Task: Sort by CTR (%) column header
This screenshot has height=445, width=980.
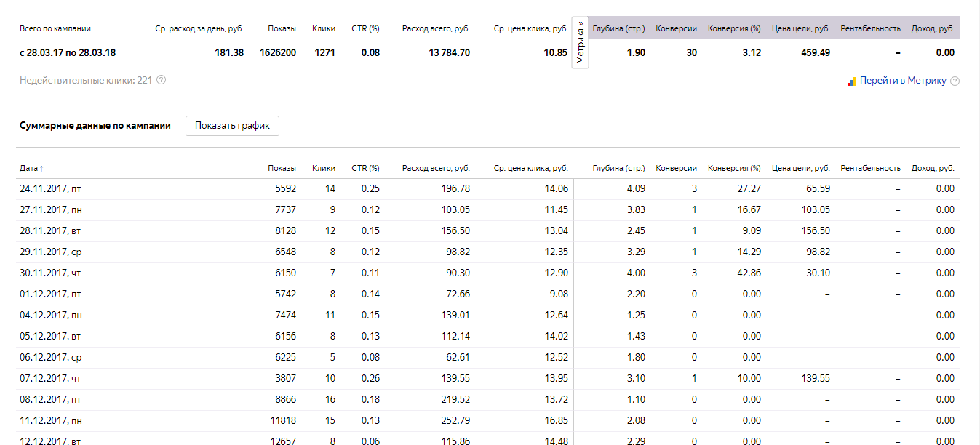Action: pos(365,168)
